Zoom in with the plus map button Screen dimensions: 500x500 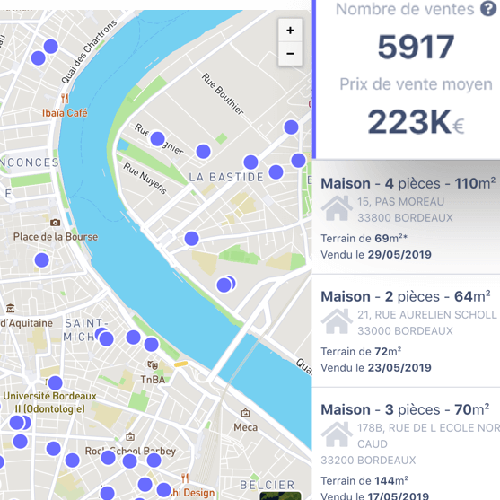[x=290, y=30]
